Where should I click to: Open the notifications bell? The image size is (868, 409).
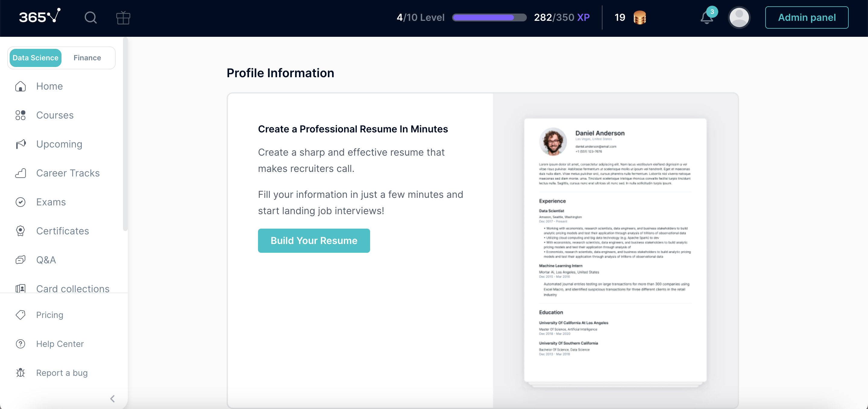tap(706, 17)
